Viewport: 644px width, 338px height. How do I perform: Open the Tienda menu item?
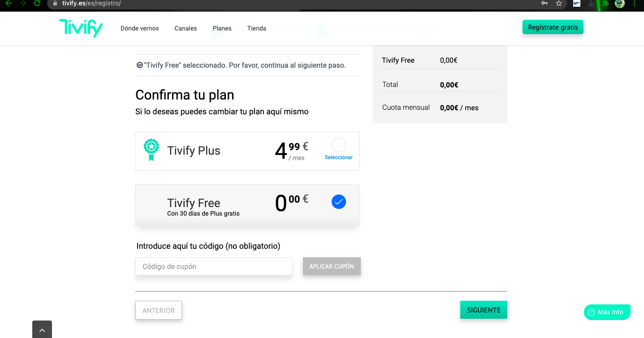point(256,28)
